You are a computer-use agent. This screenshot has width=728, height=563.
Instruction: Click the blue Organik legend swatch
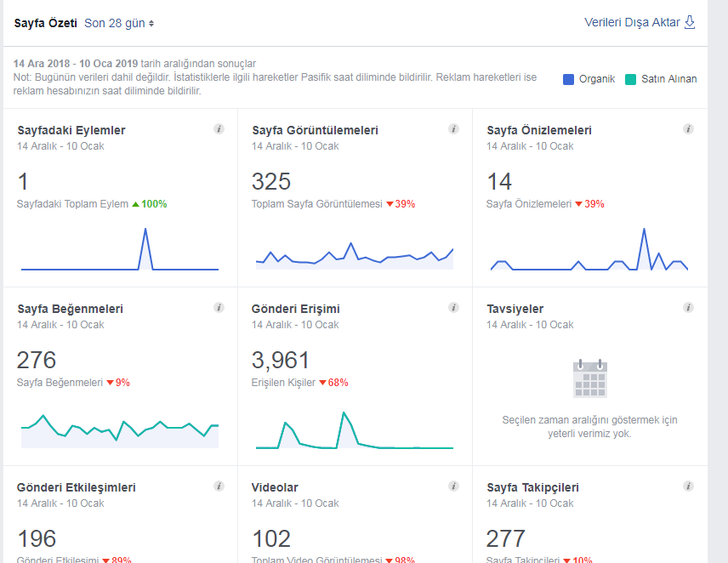[568, 79]
